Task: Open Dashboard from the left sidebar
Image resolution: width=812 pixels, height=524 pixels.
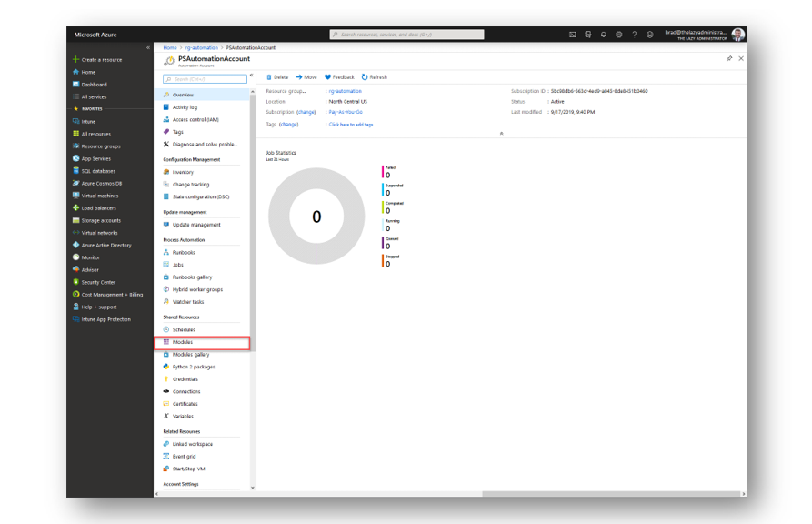Action: tap(90, 85)
